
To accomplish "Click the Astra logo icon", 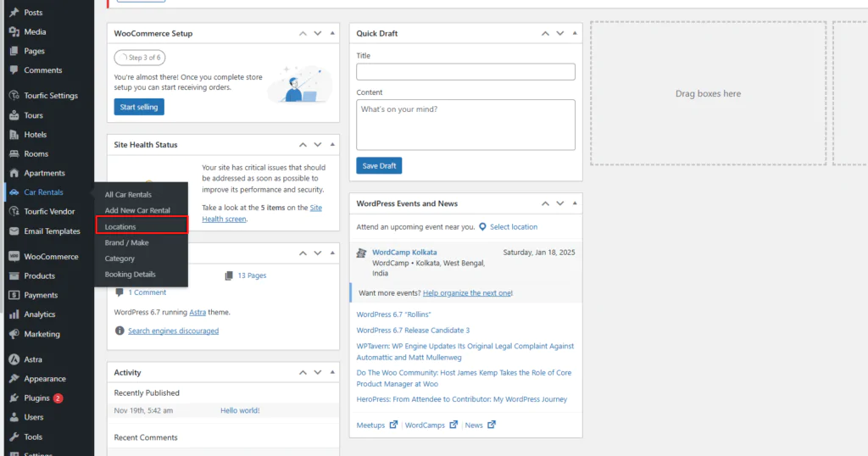I will 14,359.
